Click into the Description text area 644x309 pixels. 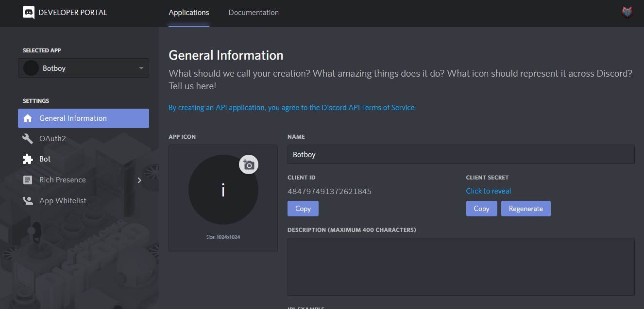(460, 266)
